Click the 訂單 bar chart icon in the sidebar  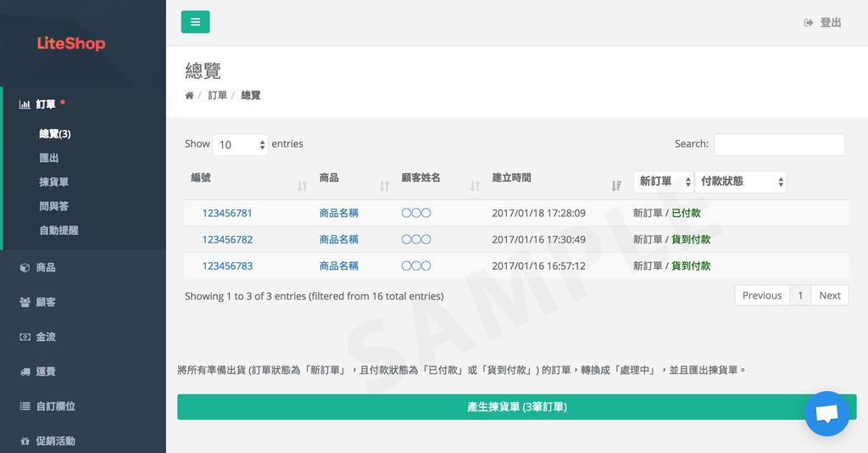click(x=25, y=104)
